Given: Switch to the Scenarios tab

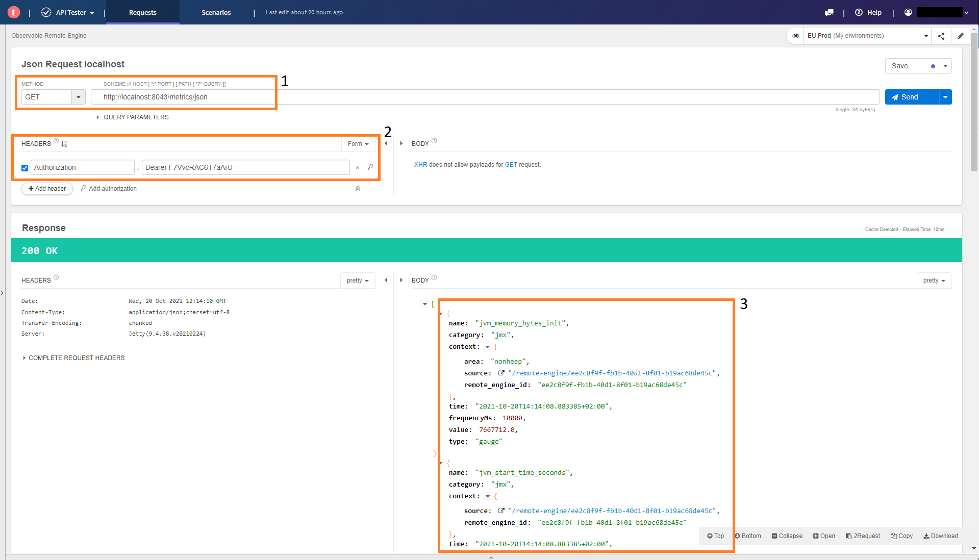Looking at the screenshot, I should click(x=216, y=12).
